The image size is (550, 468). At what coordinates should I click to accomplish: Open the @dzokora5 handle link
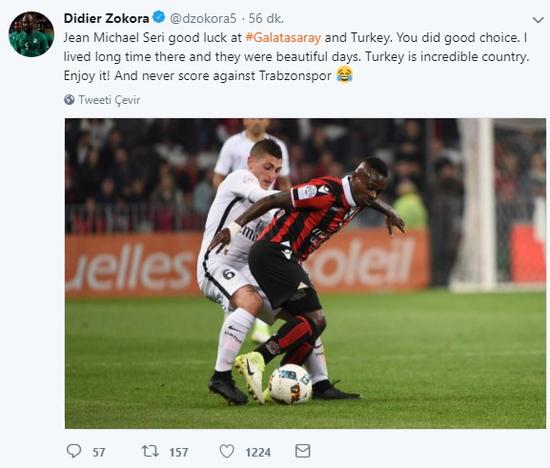pos(203,18)
